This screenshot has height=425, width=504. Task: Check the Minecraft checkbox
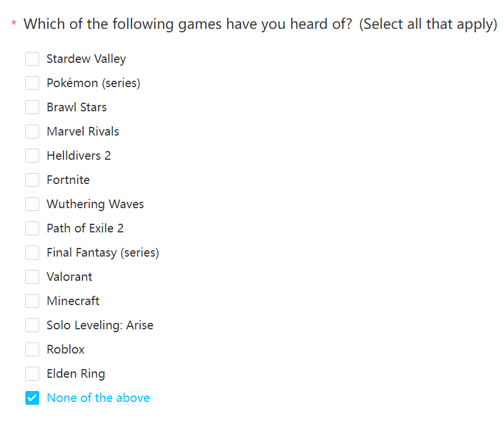(32, 301)
